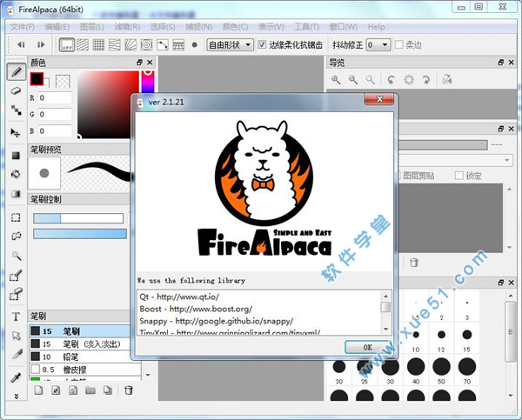Toggle the 锁定 checkbox
Image resolution: width=522 pixels, height=420 pixels.
click(x=459, y=176)
